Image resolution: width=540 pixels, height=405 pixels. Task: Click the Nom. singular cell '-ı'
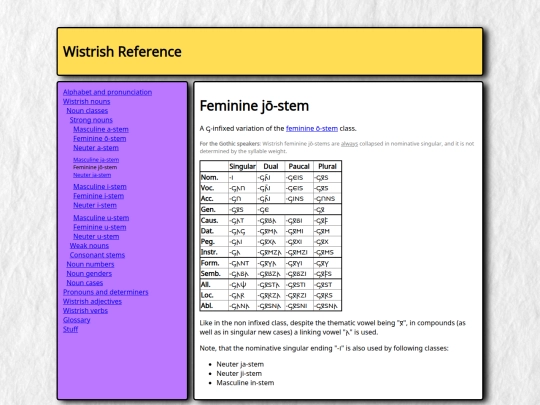pos(242,178)
